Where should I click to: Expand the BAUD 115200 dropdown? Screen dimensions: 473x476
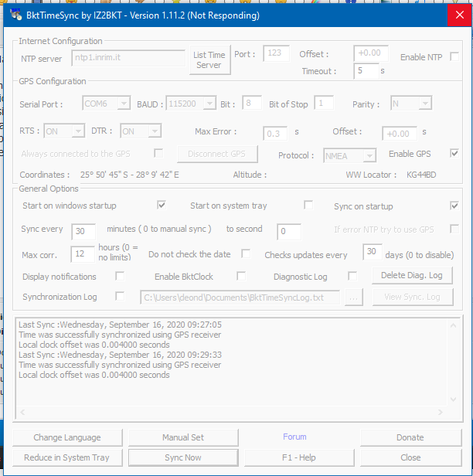tap(209, 104)
